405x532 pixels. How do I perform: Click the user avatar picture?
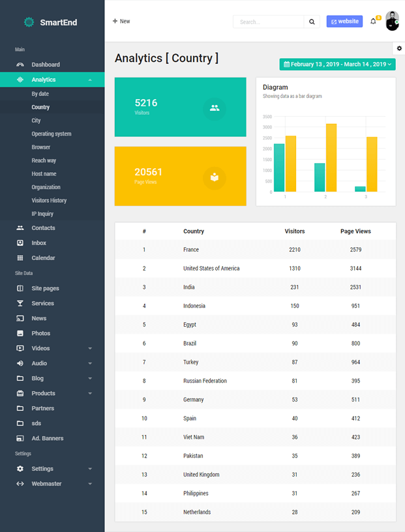[392, 21]
